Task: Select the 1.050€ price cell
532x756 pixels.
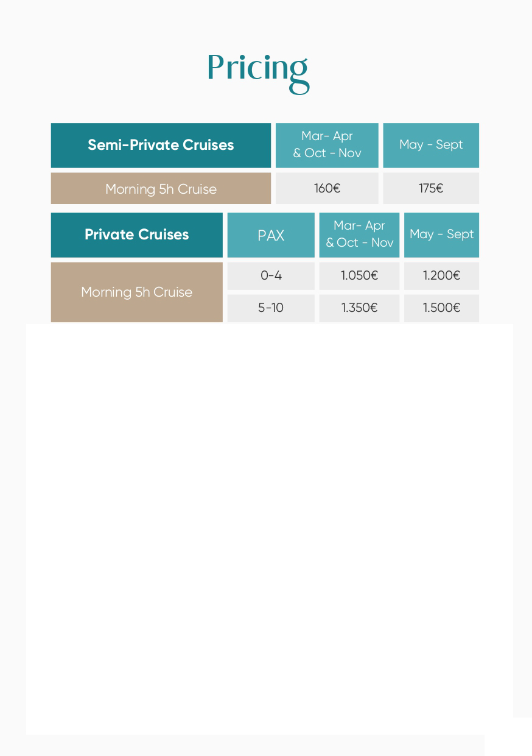Action: point(359,276)
